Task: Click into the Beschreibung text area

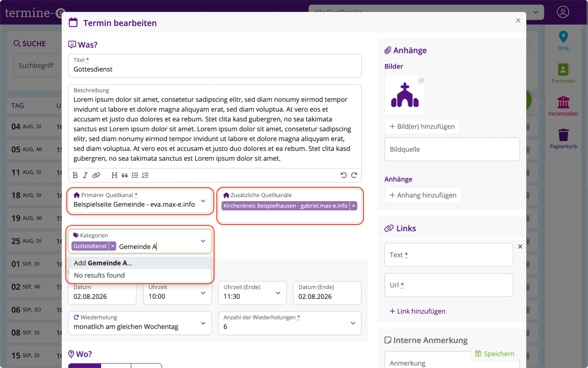Action: 215,126
